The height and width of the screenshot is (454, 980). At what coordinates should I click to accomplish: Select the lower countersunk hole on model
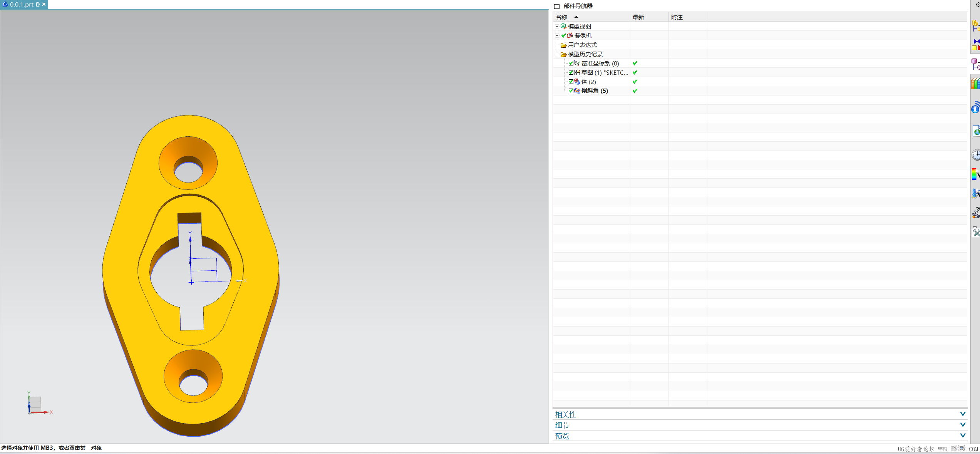[x=193, y=376]
